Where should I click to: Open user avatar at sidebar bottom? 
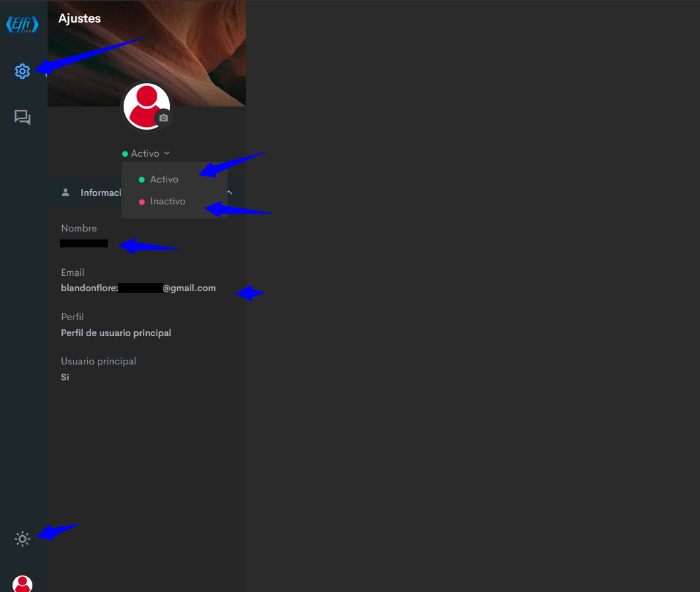click(x=22, y=583)
